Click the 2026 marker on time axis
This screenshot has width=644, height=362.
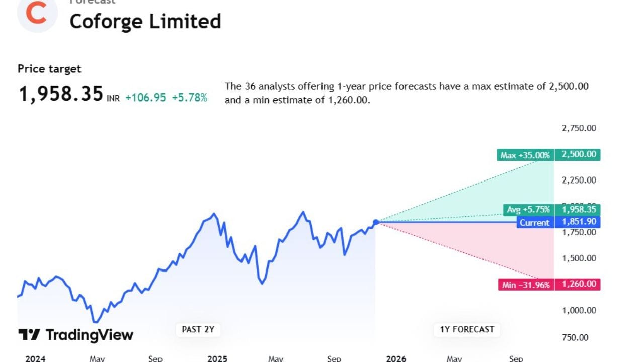coord(396,358)
